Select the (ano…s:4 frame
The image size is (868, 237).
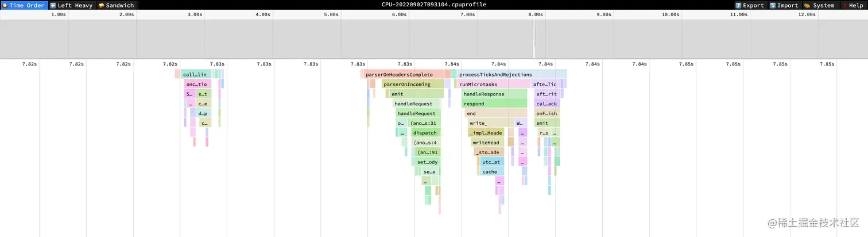coord(427,143)
